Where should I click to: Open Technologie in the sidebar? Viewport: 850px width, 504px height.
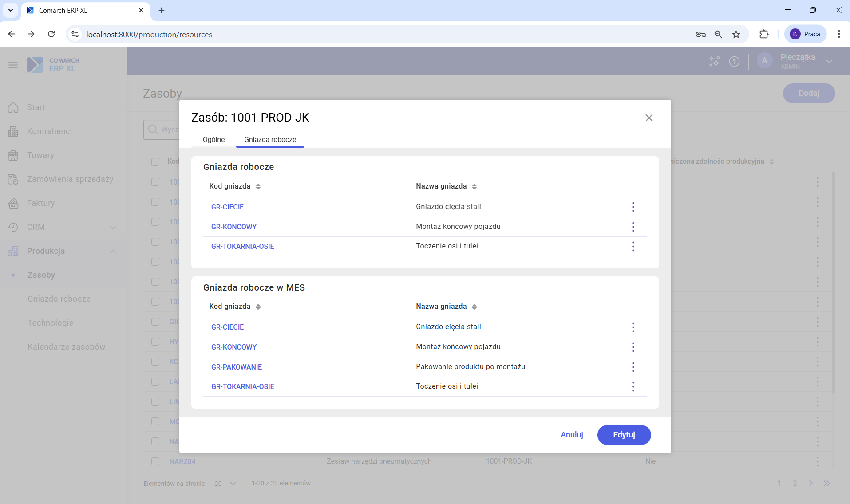coord(51,323)
